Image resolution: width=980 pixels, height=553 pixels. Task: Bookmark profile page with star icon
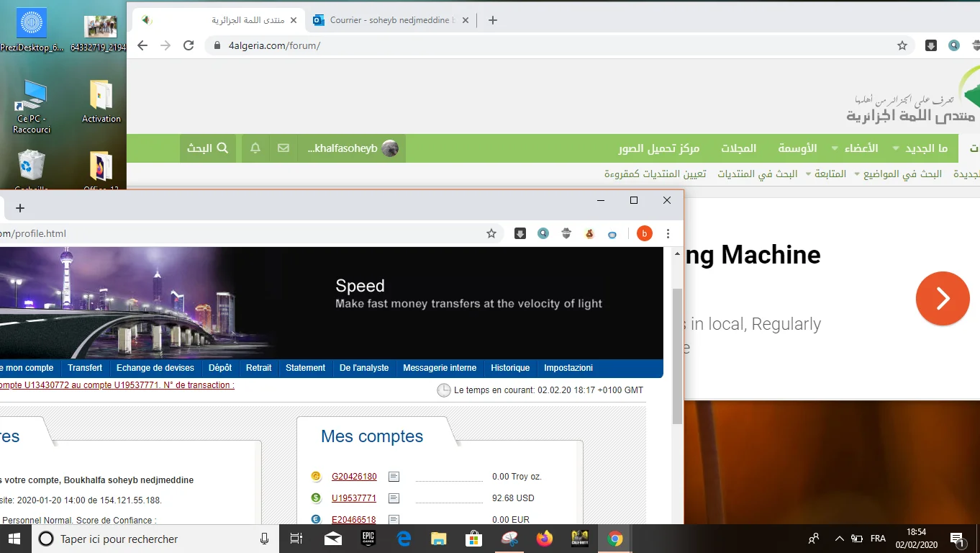click(x=491, y=233)
